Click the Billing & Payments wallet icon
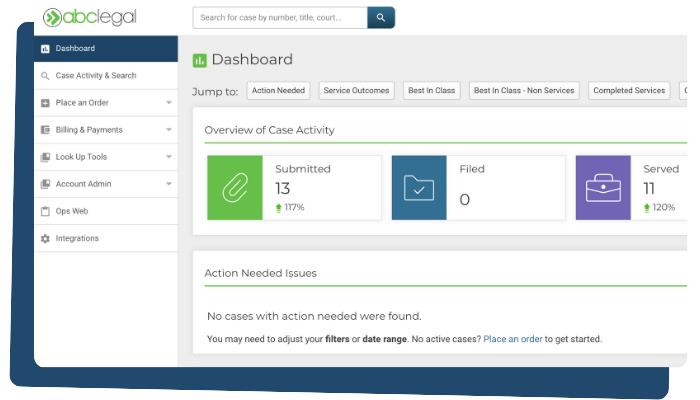Viewport: 700px width, 400px height. (x=45, y=130)
